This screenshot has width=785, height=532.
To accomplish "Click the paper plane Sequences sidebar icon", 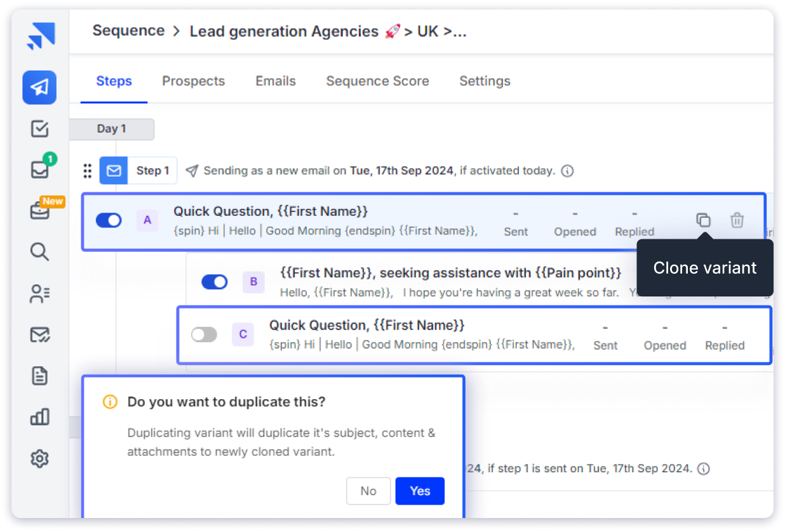I will (x=39, y=88).
